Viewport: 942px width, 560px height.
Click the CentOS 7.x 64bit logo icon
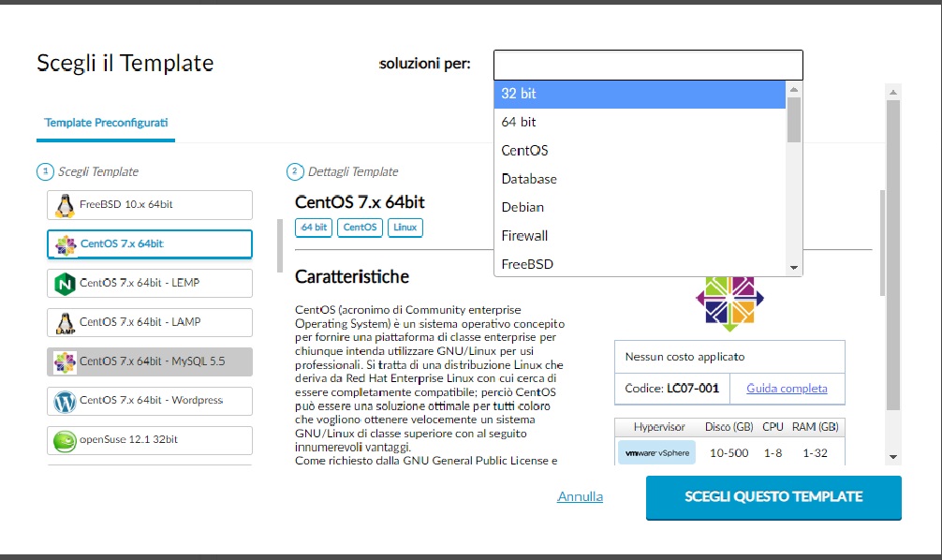[66, 245]
